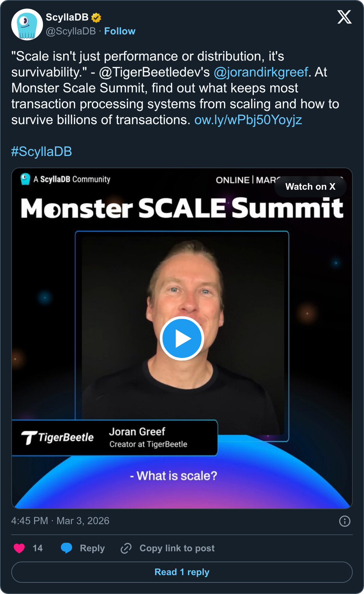Click the gold verified badge
The width and height of the screenshot is (364, 594).
click(x=96, y=18)
